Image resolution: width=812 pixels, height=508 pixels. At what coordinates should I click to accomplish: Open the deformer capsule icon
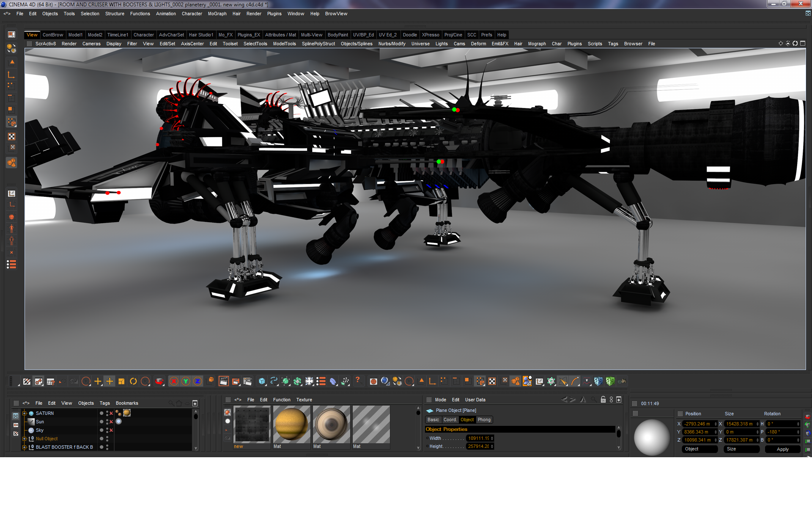[333, 381]
